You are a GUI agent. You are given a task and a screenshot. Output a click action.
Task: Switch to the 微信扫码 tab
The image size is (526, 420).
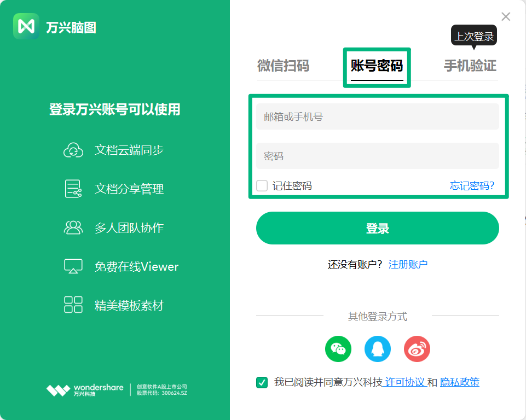click(x=283, y=66)
